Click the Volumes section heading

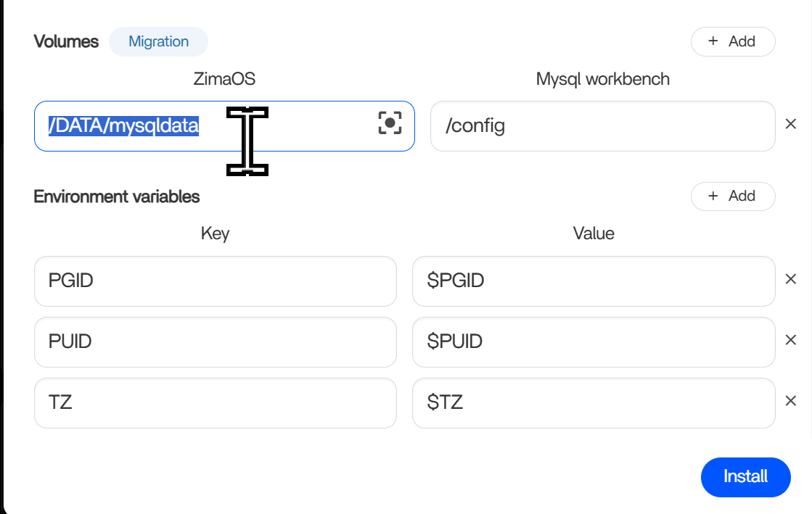coord(66,41)
